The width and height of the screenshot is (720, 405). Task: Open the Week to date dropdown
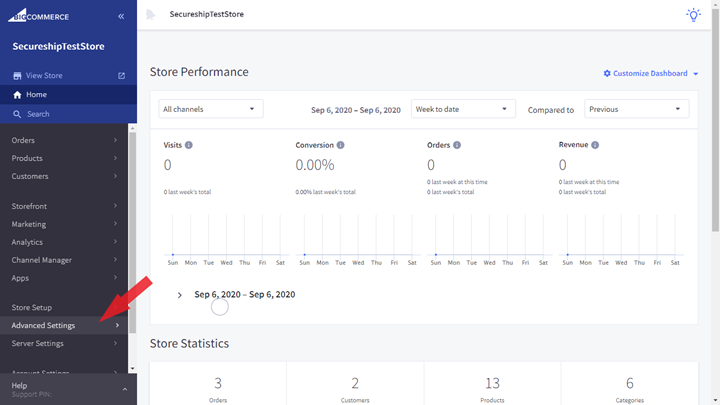click(463, 109)
